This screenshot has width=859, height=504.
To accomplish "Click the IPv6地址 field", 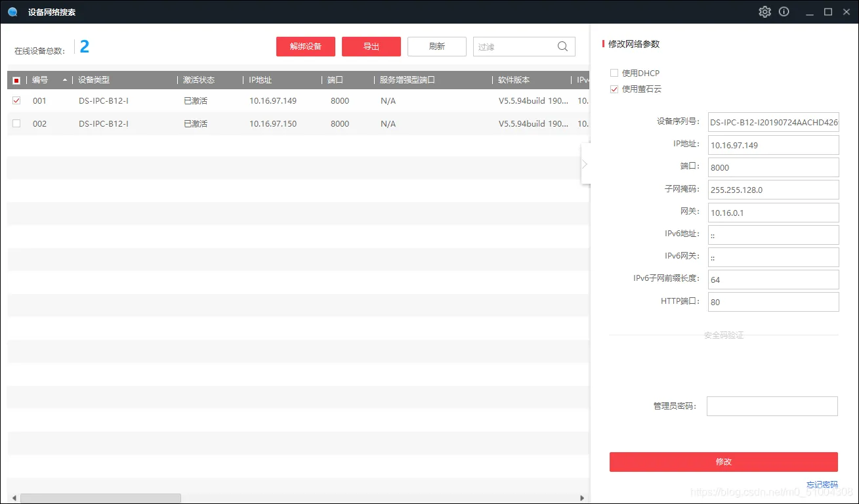I will click(x=774, y=235).
